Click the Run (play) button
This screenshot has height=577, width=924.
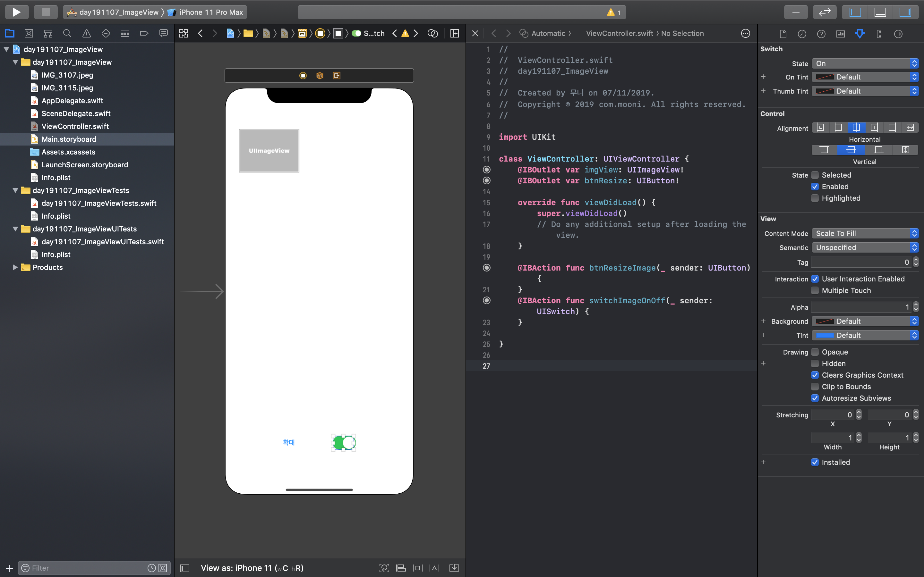tap(16, 12)
